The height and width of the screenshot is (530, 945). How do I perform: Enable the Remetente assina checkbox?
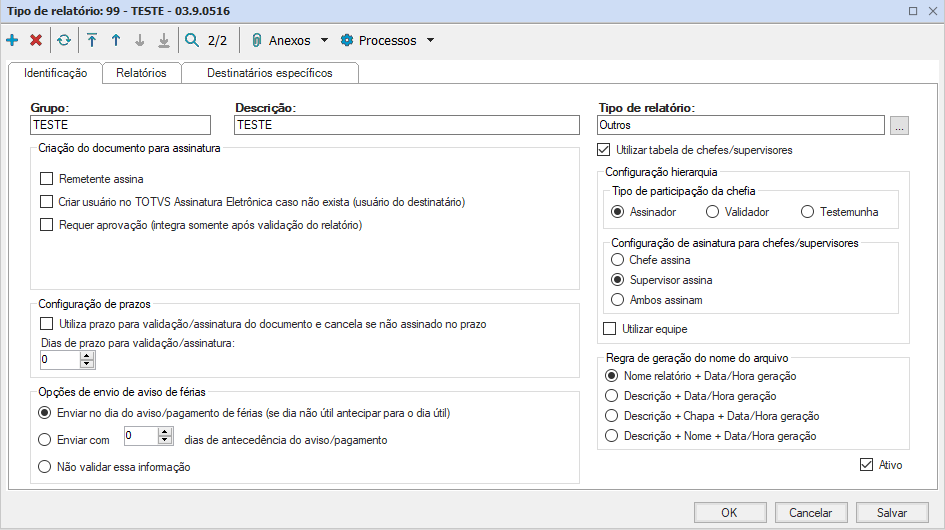(46, 178)
